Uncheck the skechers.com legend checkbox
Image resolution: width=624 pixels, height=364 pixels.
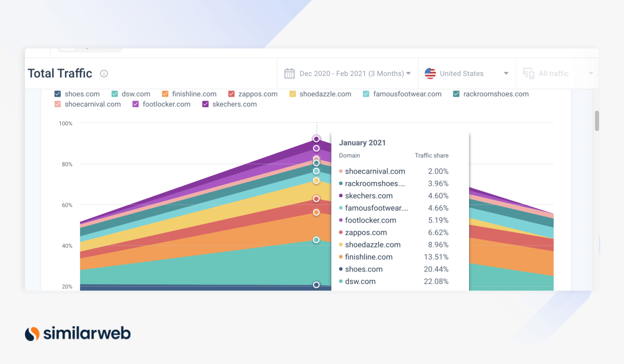pyautogui.click(x=205, y=104)
